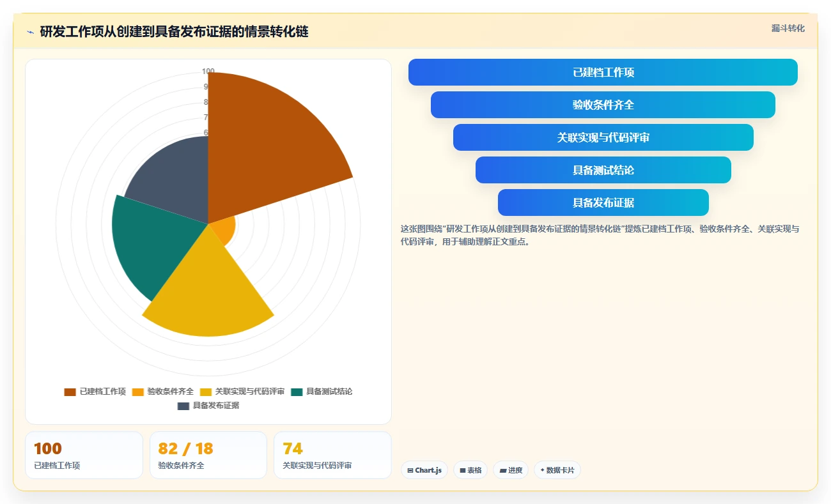This screenshot has width=831, height=504.
Task: Click the radial axis label 100
Action: coord(208,72)
